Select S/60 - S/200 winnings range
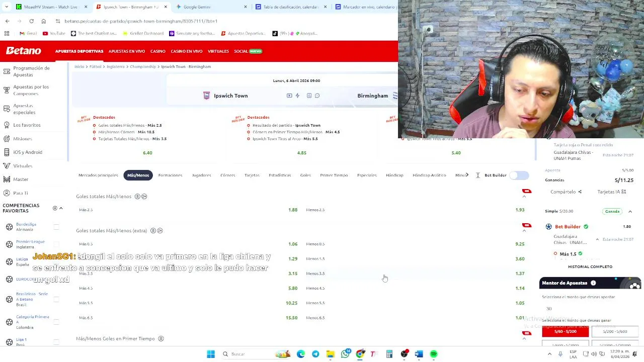This screenshot has width=644, height=362. click(565, 331)
